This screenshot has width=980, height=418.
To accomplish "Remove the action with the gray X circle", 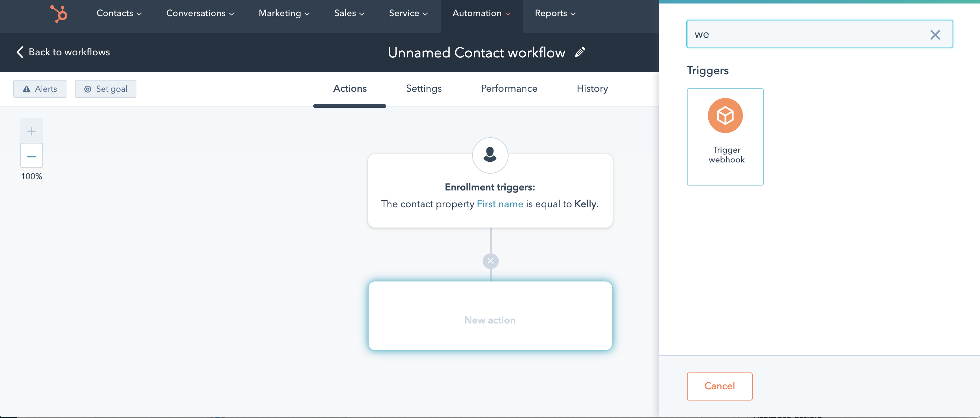I will (x=490, y=261).
